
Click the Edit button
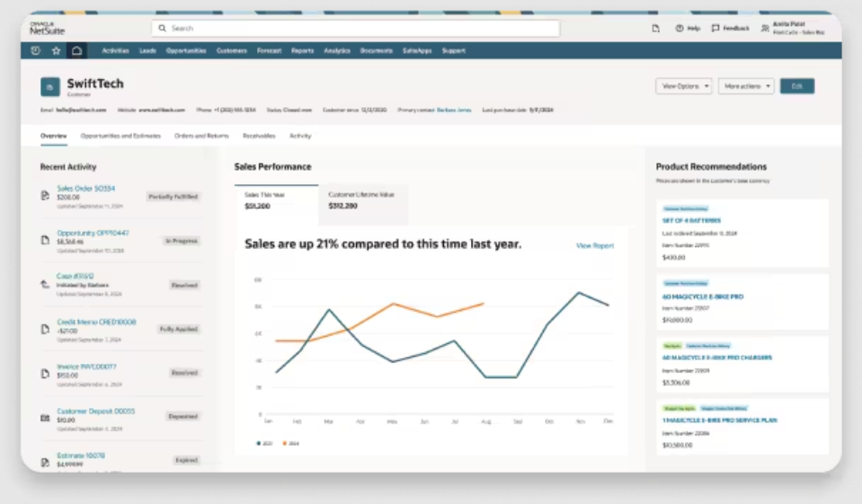[797, 86]
